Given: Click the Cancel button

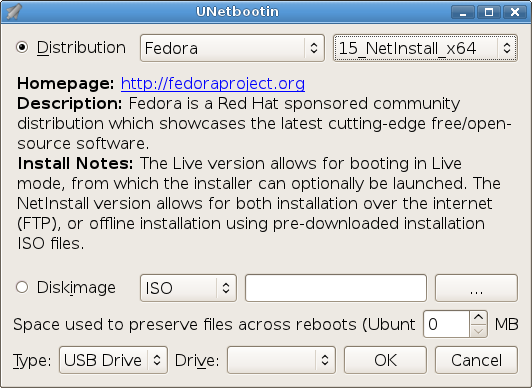Looking at the screenshot, I should pos(476,360).
